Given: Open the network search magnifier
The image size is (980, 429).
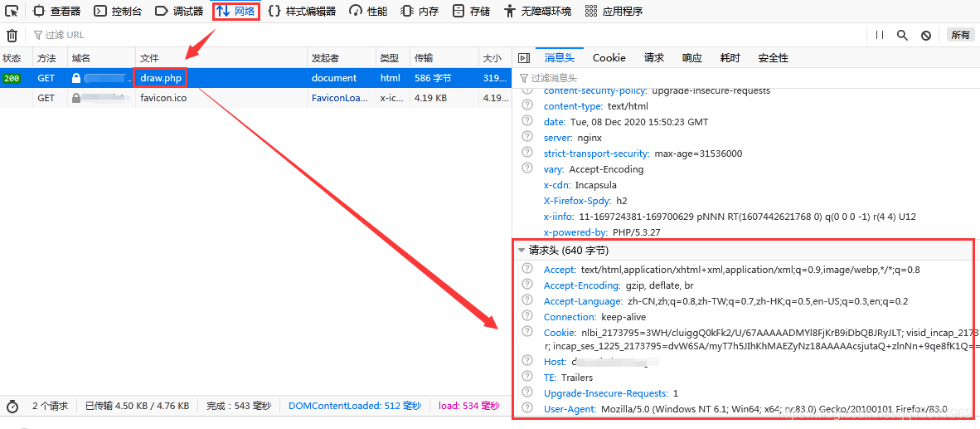Looking at the screenshot, I should [902, 35].
